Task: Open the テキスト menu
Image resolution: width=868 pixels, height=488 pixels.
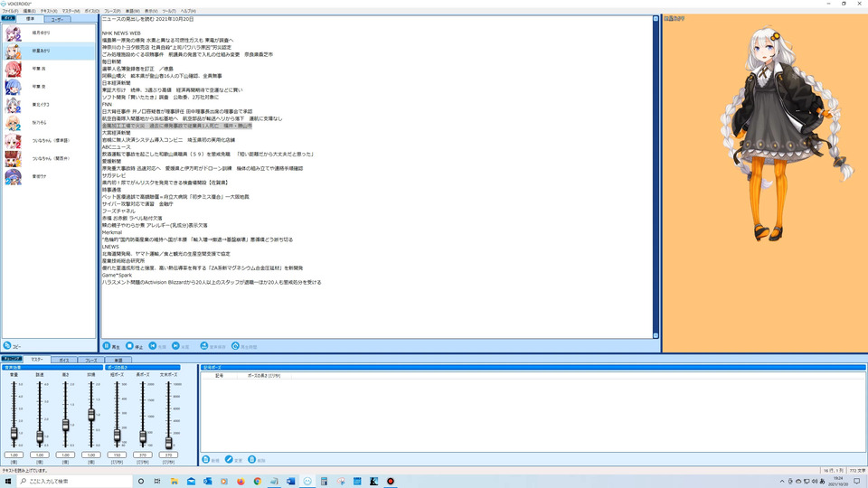Action: click(x=49, y=11)
